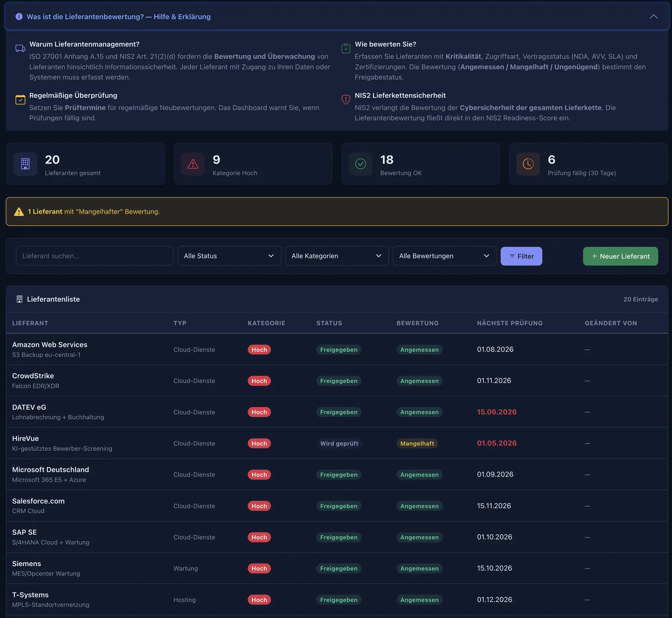
Task: Click the checkmark icon on Bewertung OK card
Action: [360, 164]
